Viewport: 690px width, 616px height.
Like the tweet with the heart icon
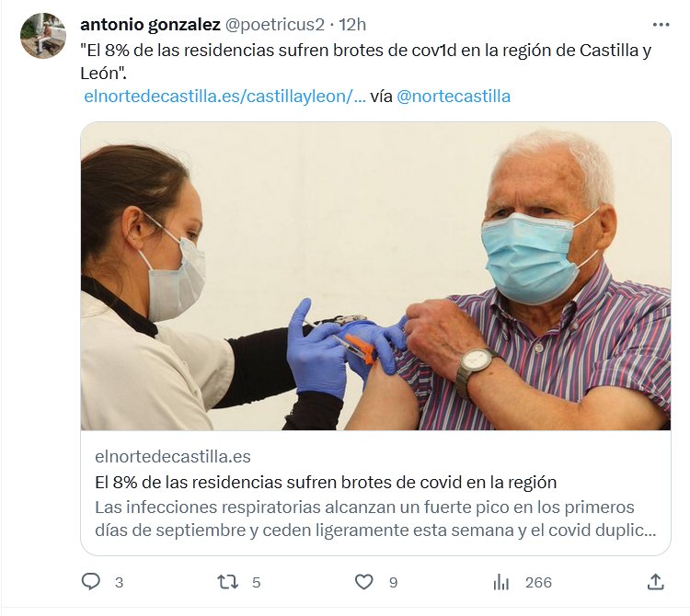pos(364,582)
